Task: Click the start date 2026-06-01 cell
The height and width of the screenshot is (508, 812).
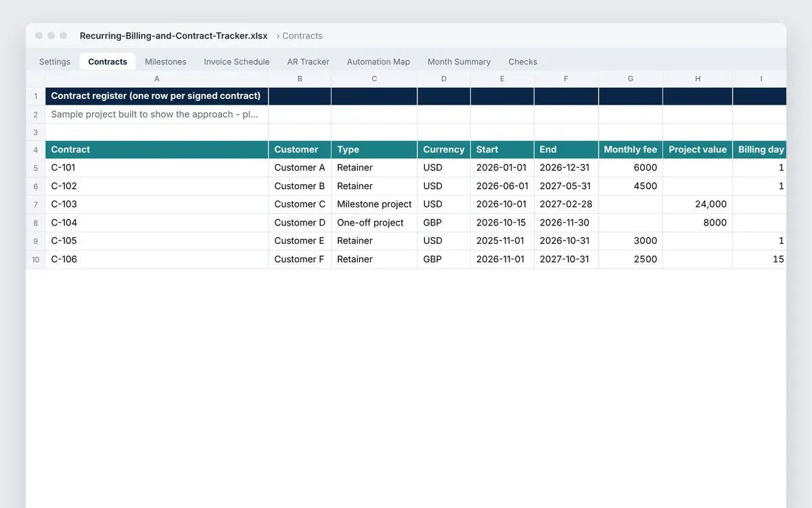Action: (x=502, y=186)
